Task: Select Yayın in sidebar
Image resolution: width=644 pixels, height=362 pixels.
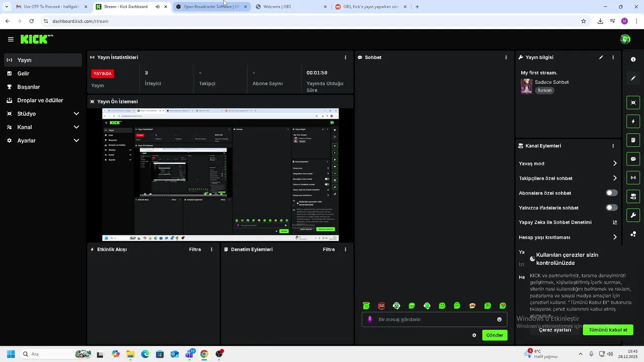Action: (43, 60)
